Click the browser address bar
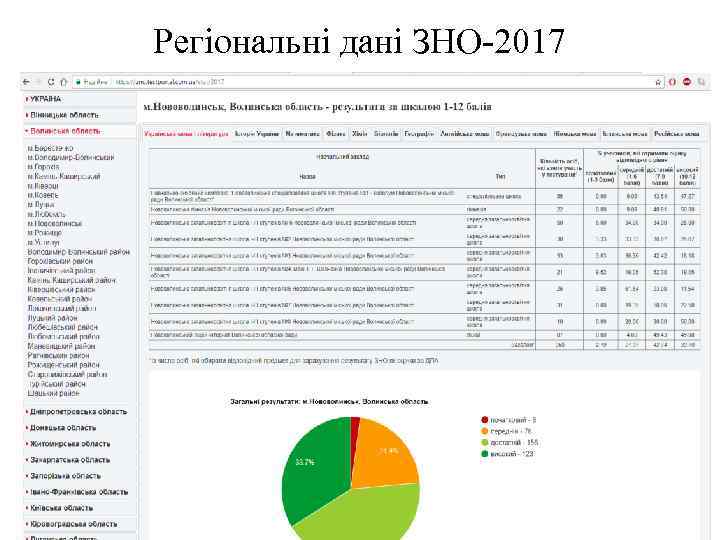This screenshot has height=540, width=720. 367,82
